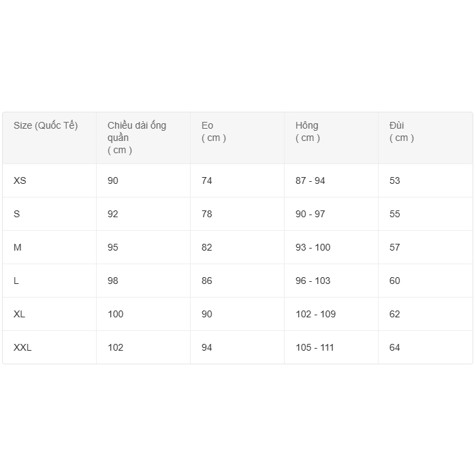Click the Chiều dài ống quần header
This screenshot has height=476, width=476.
137,138
